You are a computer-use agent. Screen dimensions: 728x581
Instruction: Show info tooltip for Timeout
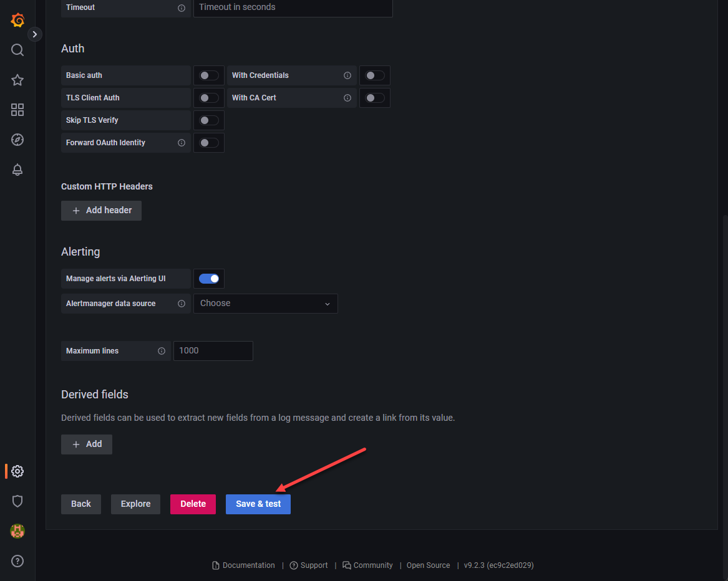(x=182, y=8)
